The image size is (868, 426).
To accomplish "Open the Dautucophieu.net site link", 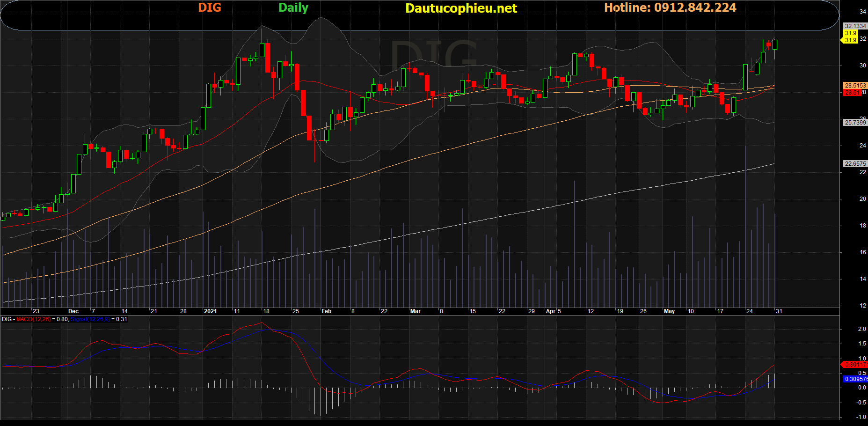I will point(461,8).
